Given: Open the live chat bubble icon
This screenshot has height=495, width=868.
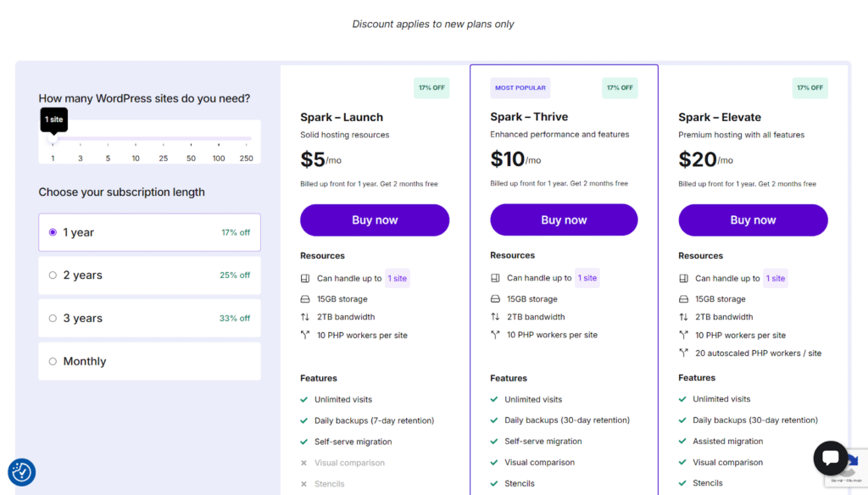Looking at the screenshot, I should (x=831, y=458).
